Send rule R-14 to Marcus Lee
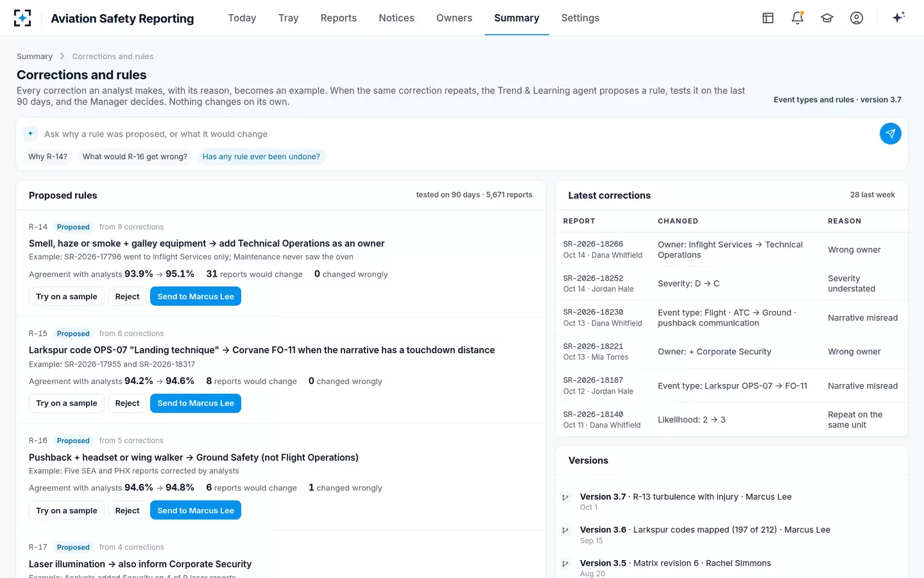The height and width of the screenshot is (578, 924). tap(196, 297)
